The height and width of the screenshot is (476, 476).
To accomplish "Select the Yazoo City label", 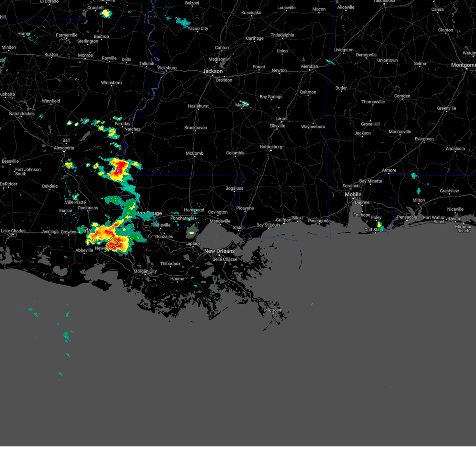I will (x=198, y=29).
